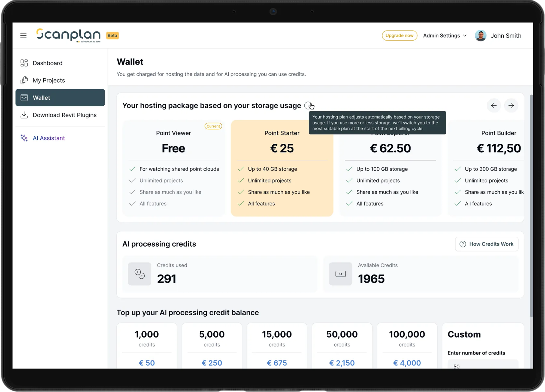Select My Projects from the sidebar menu
This screenshot has height=392, width=545.
pos(49,80)
